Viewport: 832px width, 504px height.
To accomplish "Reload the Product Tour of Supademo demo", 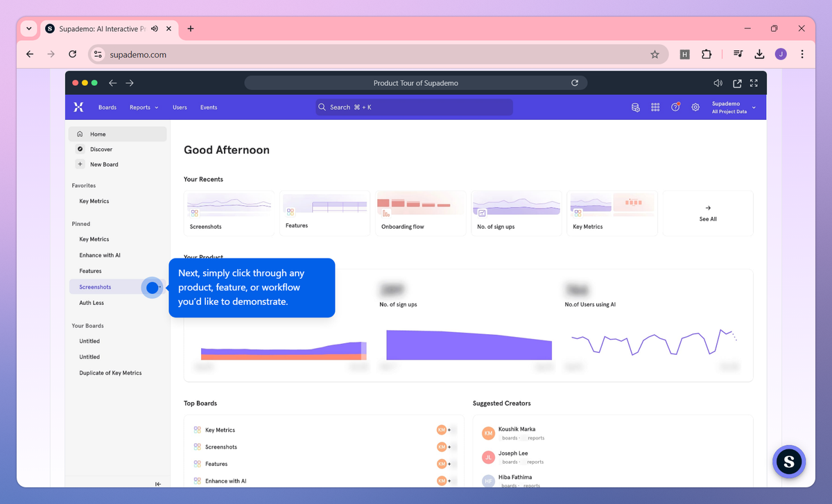I will pyautogui.click(x=575, y=83).
